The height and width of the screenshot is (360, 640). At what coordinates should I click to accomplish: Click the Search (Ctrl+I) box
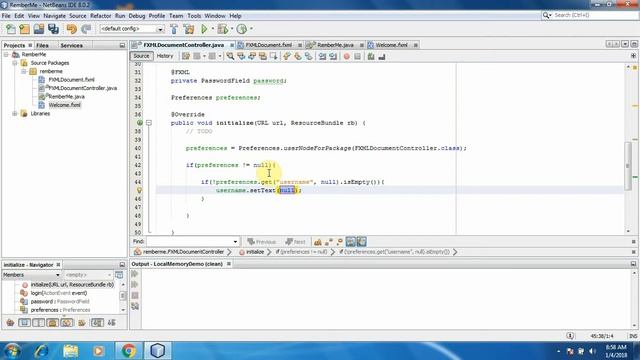click(x=589, y=15)
